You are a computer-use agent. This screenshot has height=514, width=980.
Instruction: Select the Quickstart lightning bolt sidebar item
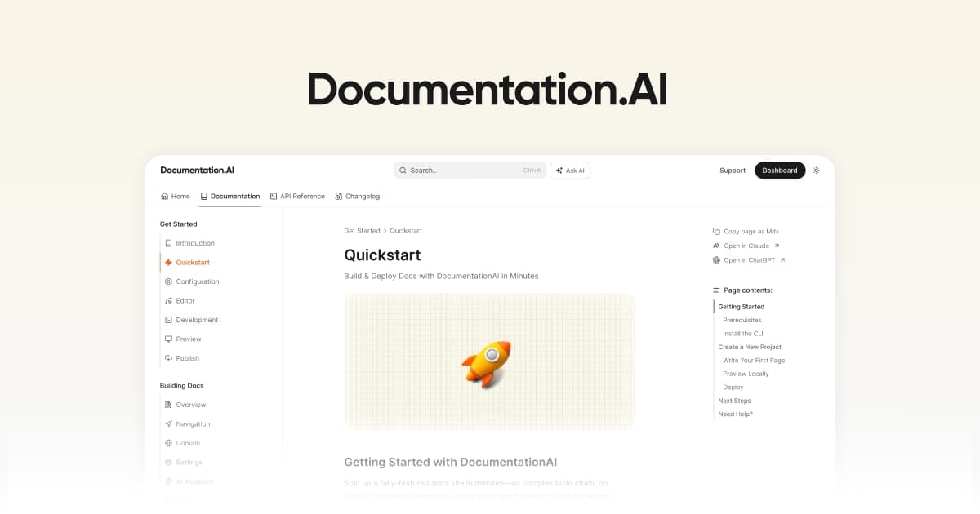click(192, 263)
